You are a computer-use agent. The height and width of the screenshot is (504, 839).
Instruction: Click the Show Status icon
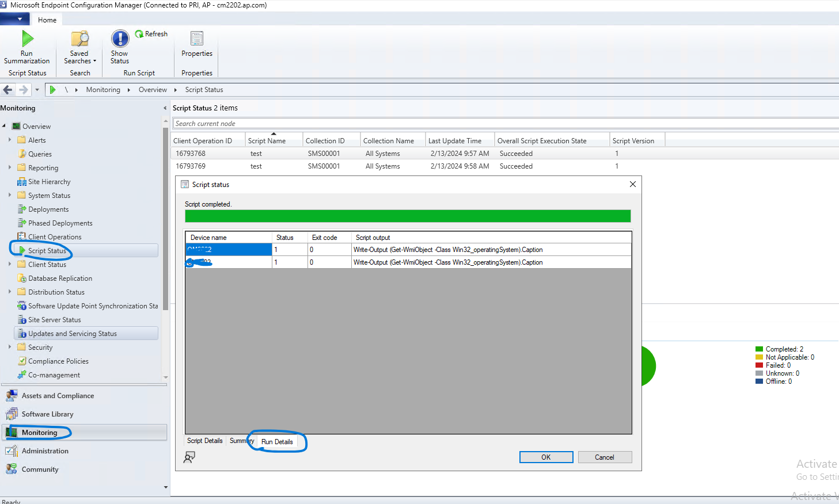click(120, 39)
